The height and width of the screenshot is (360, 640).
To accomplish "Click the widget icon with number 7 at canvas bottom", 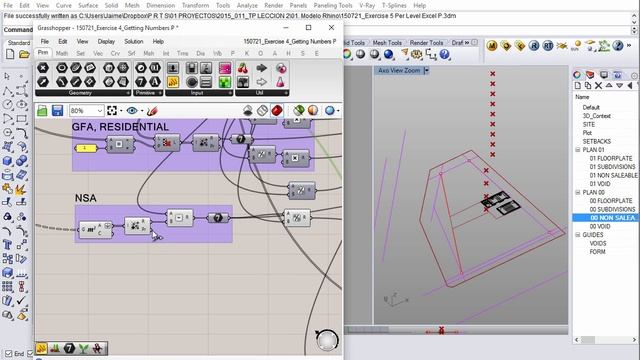I will (x=69, y=348).
